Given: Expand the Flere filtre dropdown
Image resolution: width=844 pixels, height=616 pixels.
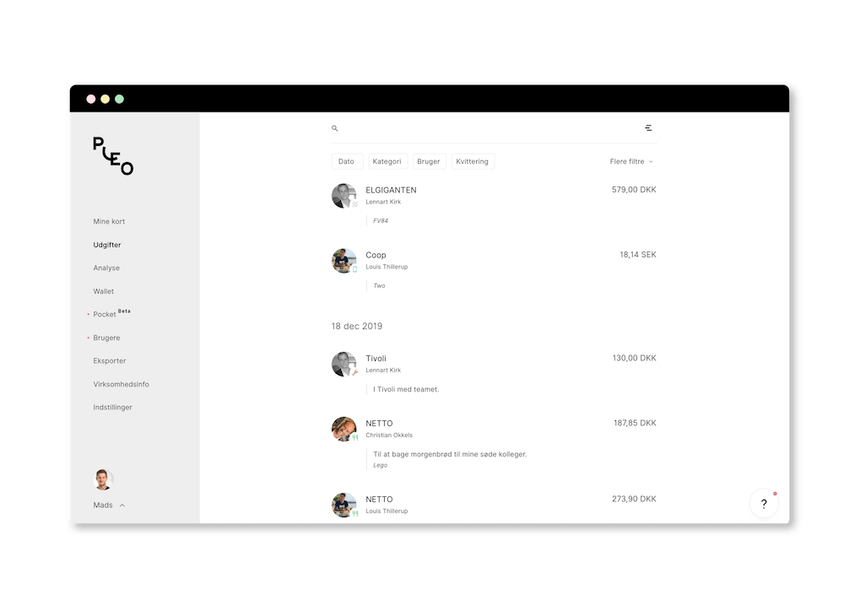Looking at the screenshot, I should (x=631, y=161).
